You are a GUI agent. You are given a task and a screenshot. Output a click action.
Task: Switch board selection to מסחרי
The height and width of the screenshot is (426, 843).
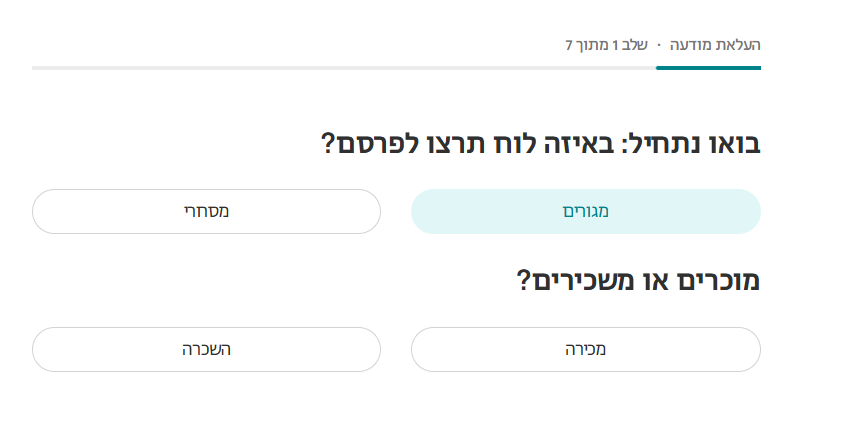coord(206,211)
